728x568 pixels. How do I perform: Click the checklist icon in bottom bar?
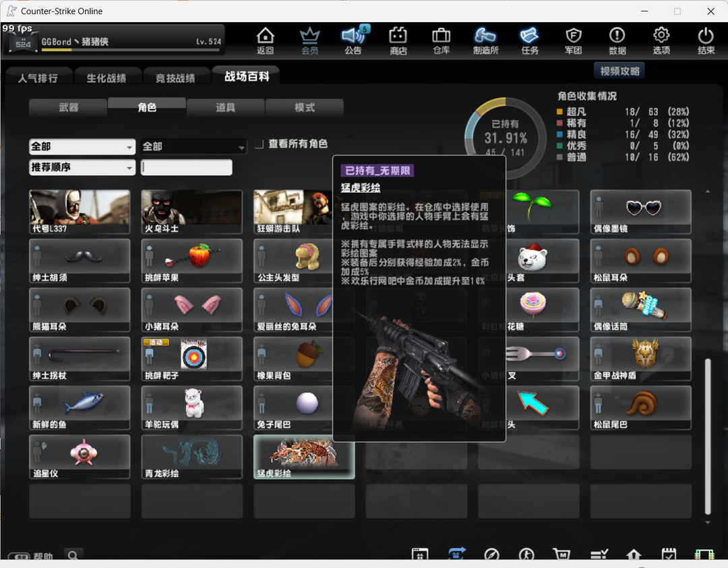pyautogui.click(x=599, y=554)
